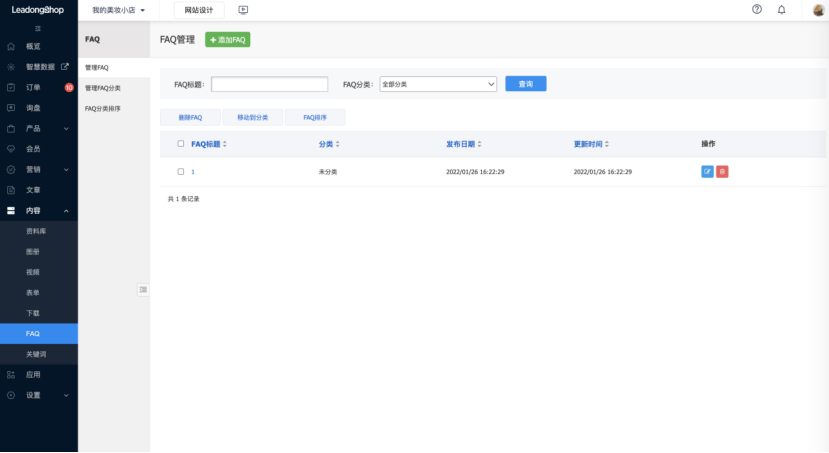The height and width of the screenshot is (453, 829).
Task: Collapse the main sidebar with the hamburger icon
Action: tap(38, 29)
